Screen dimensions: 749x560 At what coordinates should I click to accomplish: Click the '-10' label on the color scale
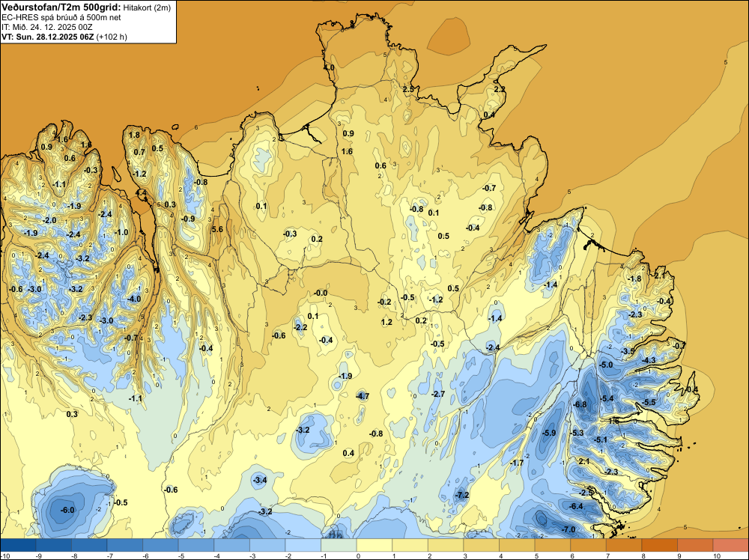pyautogui.click(x=5, y=556)
